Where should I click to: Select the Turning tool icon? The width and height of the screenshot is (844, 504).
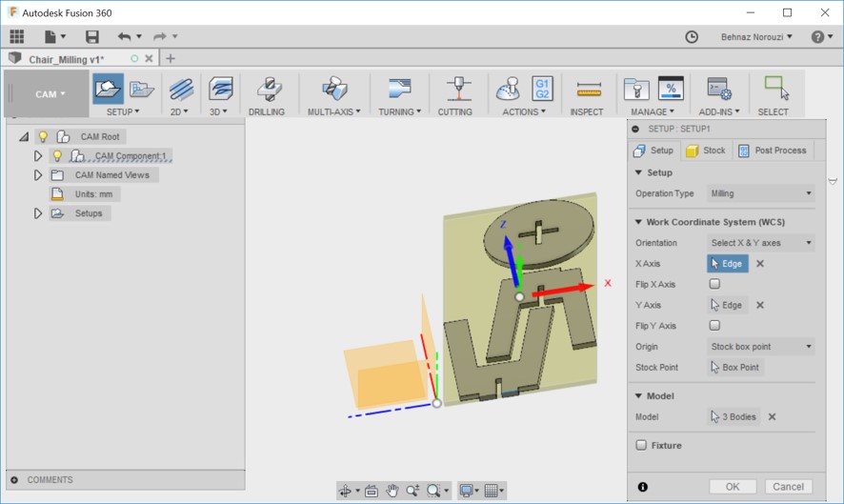399,89
